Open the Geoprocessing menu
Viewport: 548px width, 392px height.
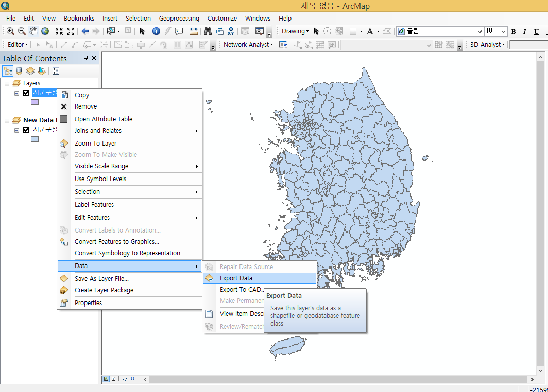click(x=179, y=18)
